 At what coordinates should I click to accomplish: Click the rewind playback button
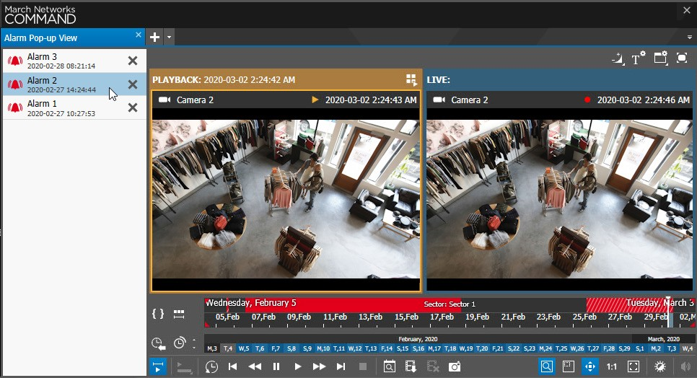[255, 367]
